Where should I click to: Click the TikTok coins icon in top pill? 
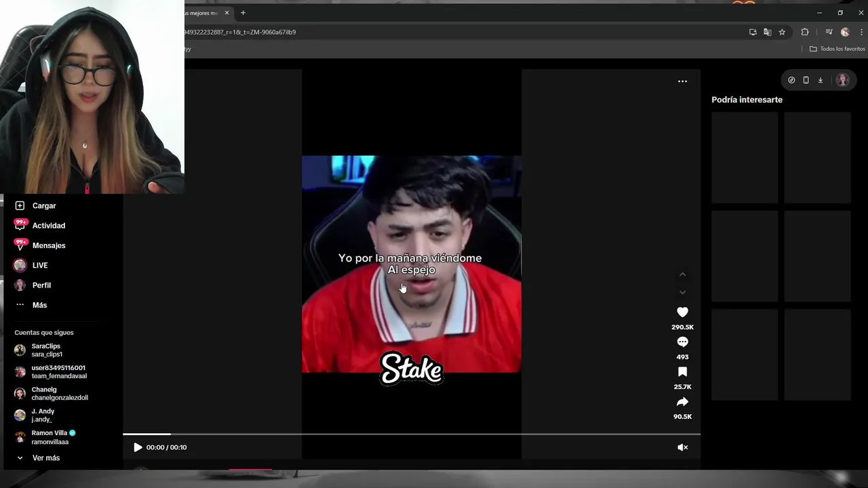click(x=791, y=80)
